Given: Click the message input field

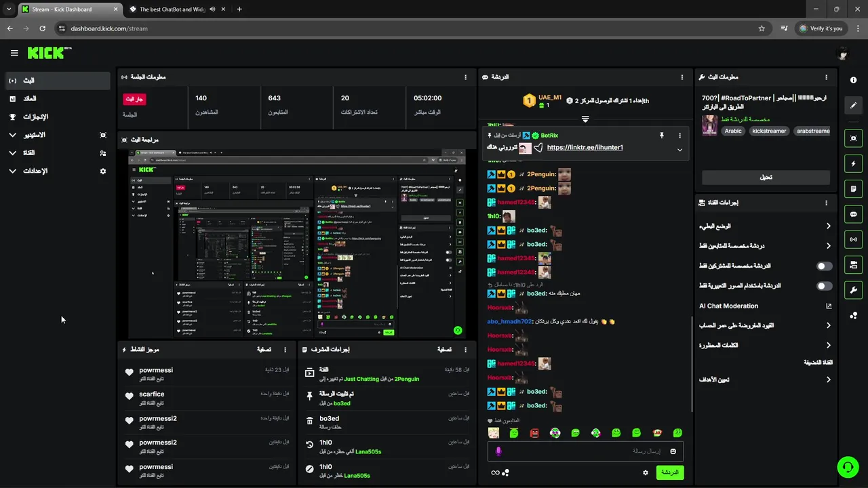Looking at the screenshot, I should point(585,451).
